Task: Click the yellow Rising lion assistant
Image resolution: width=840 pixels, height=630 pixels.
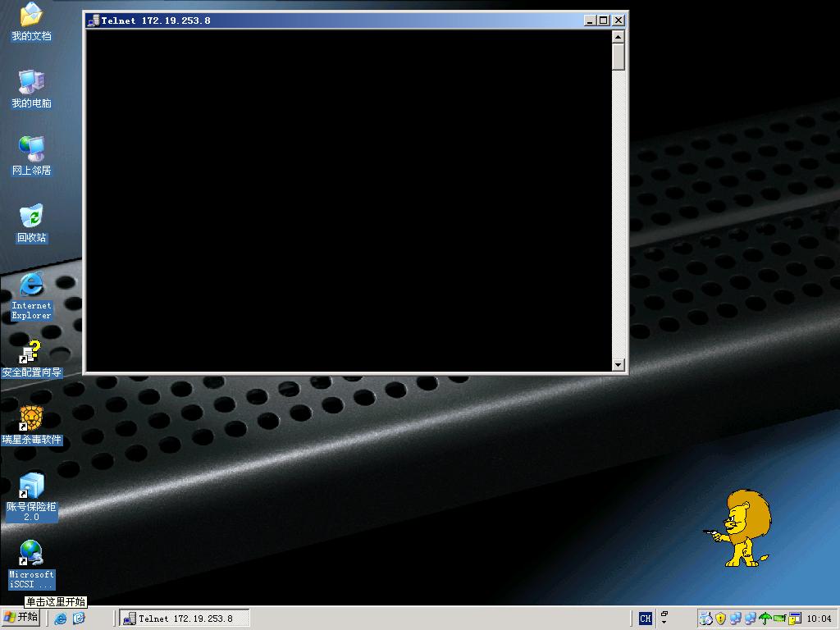Action: [741, 528]
